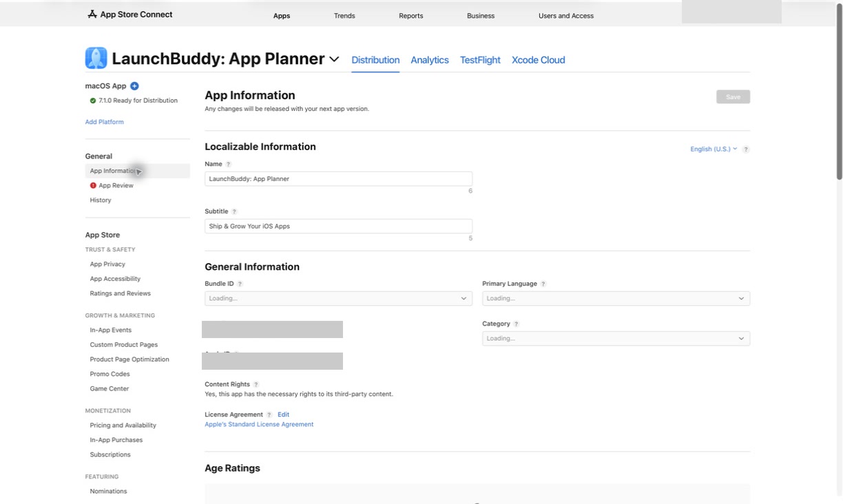This screenshot has width=843, height=504.
Task: Click the Save button
Action: click(733, 97)
